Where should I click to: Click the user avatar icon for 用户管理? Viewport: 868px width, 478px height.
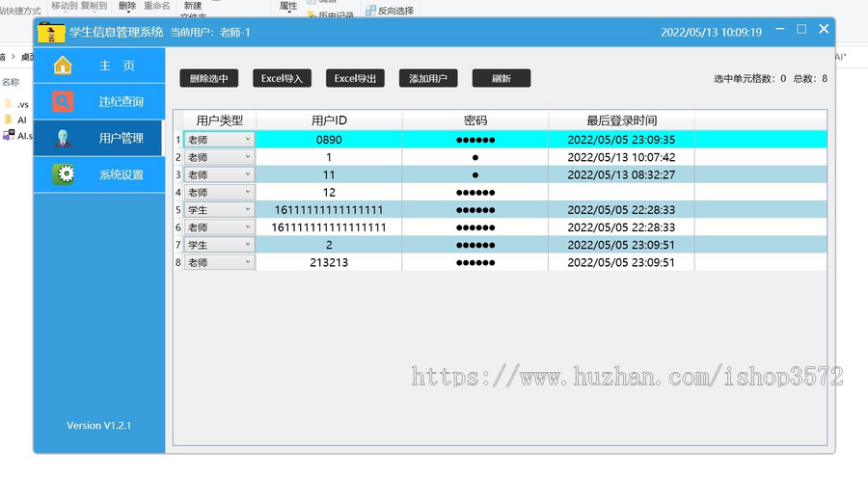coord(63,138)
